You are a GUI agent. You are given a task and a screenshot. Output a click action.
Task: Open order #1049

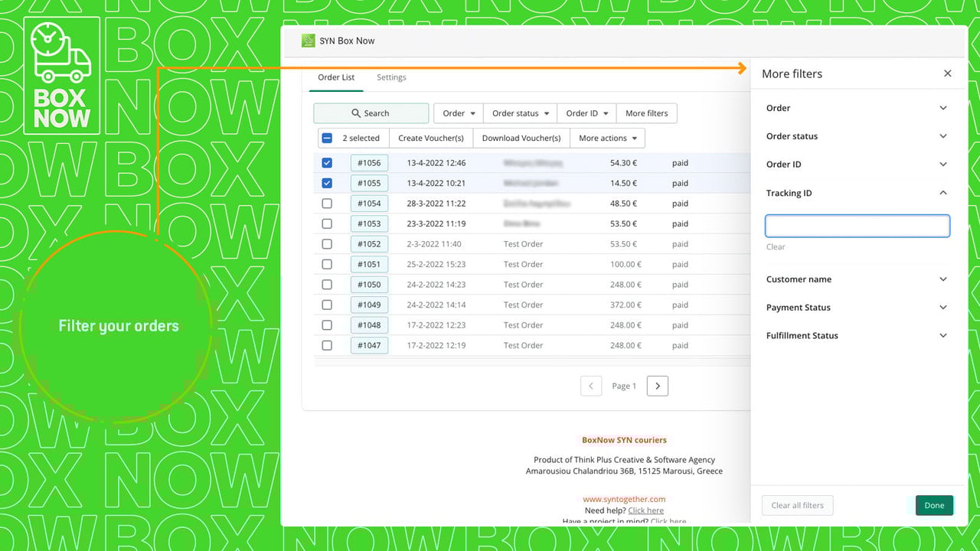[369, 305]
